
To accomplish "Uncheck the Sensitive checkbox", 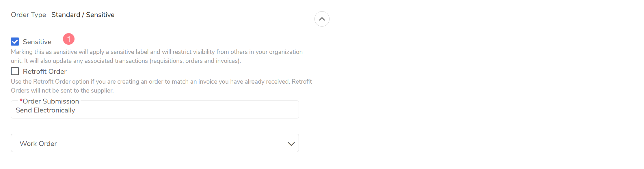I will tap(15, 42).
